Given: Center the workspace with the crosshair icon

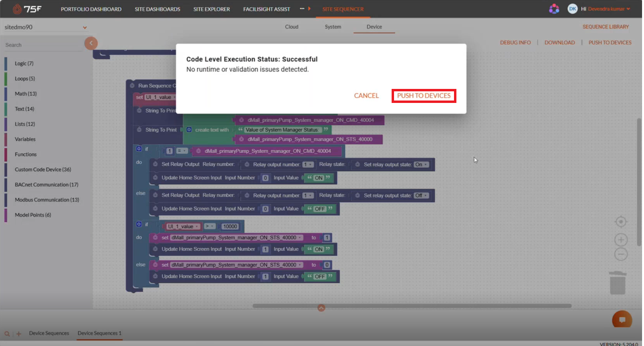Looking at the screenshot, I should click(621, 222).
